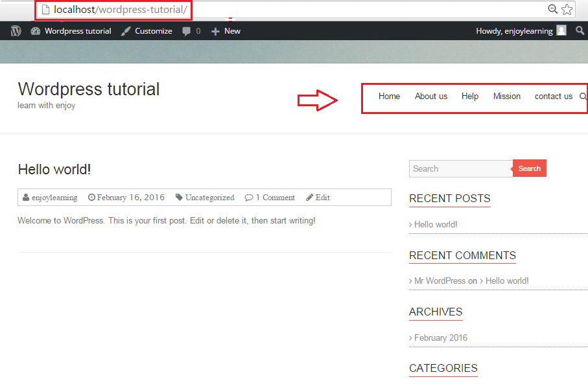The height and width of the screenshot is (390, 588).
Task: Click the zoom magnifier in address bar
Action: click(x=552, y=9)
